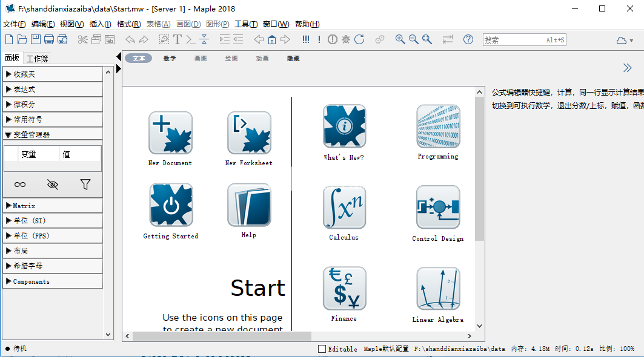Open help with the question mark icon
The width and height of the screenshot is (644, 357).
(468, 39)
